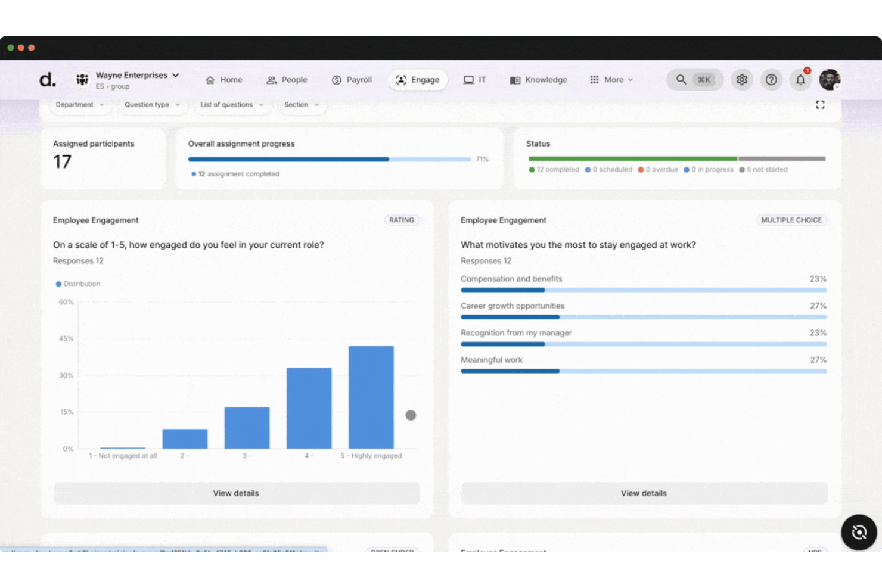Click the 'Meaningful work' answer label
Viewport: 882px width, 588px height.
[492, 360]
